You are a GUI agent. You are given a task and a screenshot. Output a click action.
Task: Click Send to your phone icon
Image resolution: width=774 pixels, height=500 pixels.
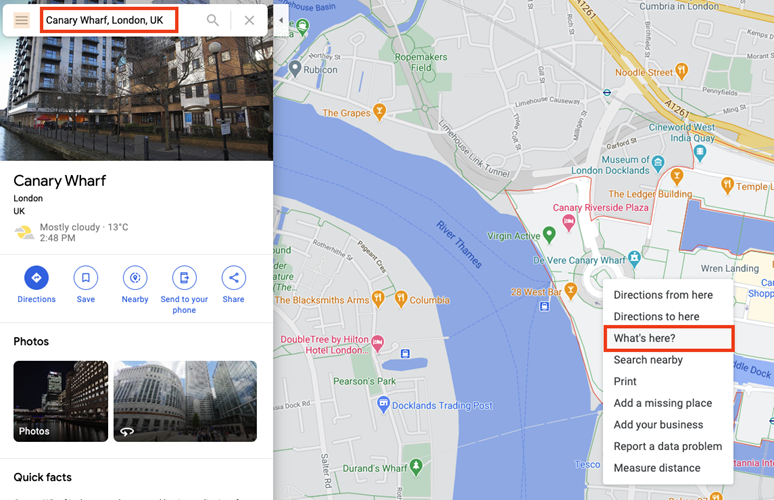(184, 277)
